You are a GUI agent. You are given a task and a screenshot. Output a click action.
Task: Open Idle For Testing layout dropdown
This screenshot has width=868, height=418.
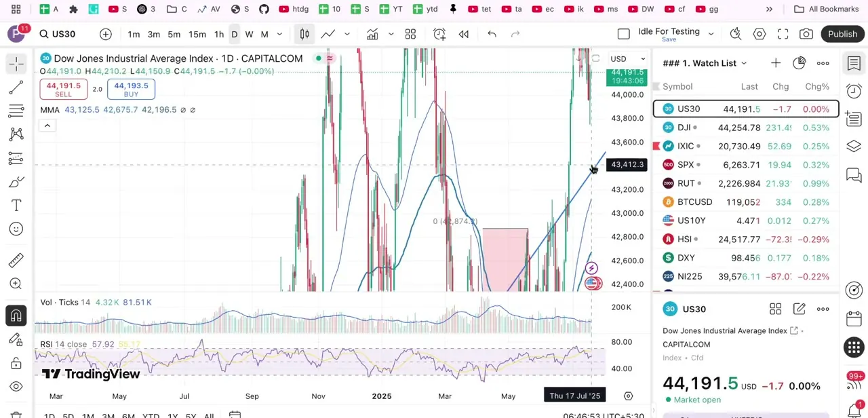[x=711, y=34]
